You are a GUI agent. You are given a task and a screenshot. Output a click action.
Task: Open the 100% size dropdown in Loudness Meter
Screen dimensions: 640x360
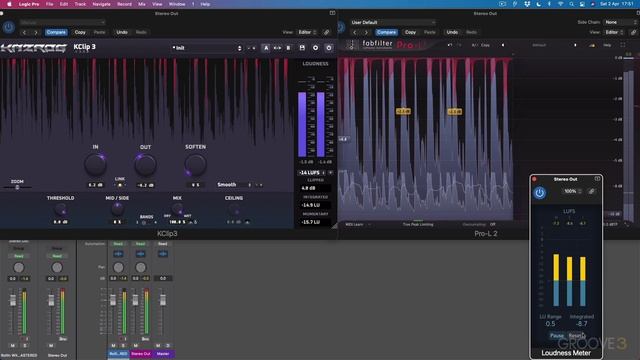coord(572,191)
